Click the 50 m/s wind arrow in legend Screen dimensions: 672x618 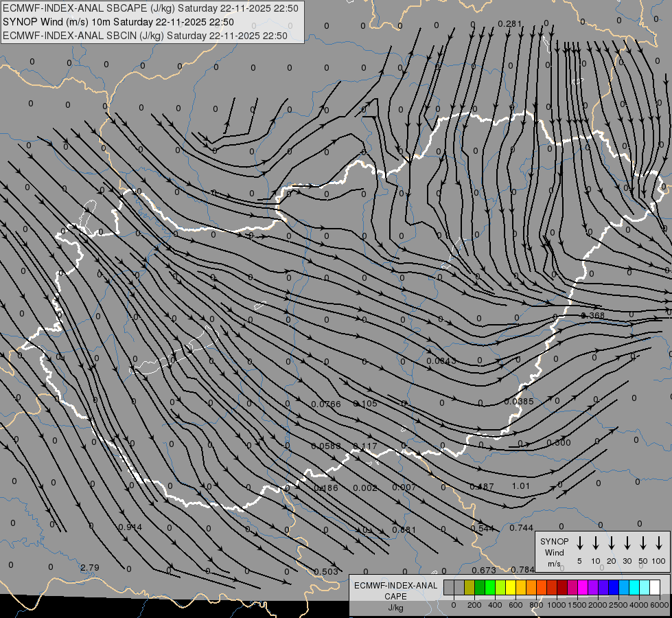pyautogui.click(x=643, y=542)
